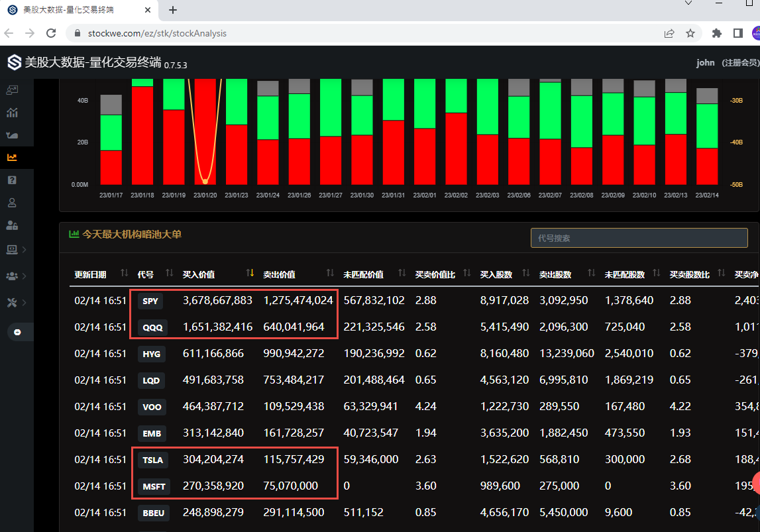Sort by 买卖股数比 column arrows
This screenshot has width=760, height=532.
click(x=721, y=273)
